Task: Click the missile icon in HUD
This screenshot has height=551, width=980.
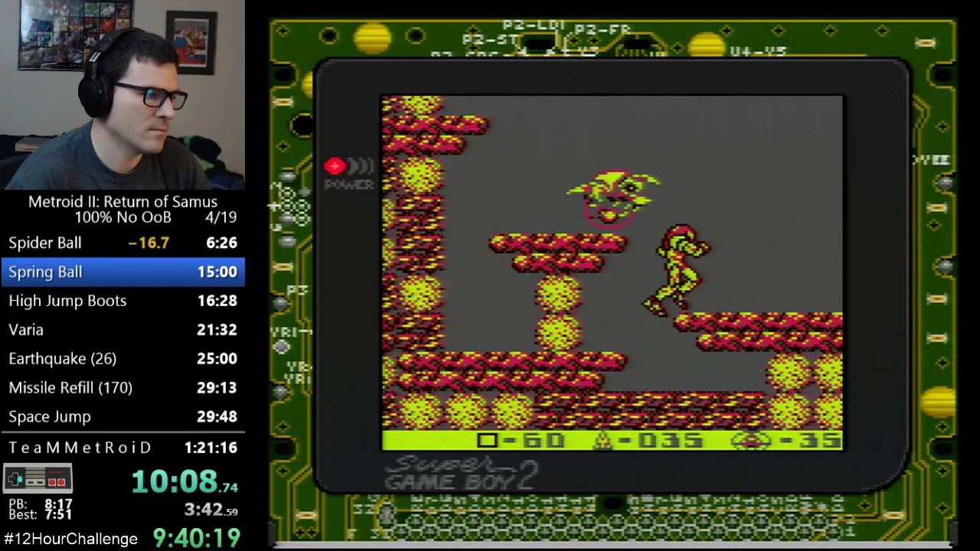Action: click(x=603, y=440)
